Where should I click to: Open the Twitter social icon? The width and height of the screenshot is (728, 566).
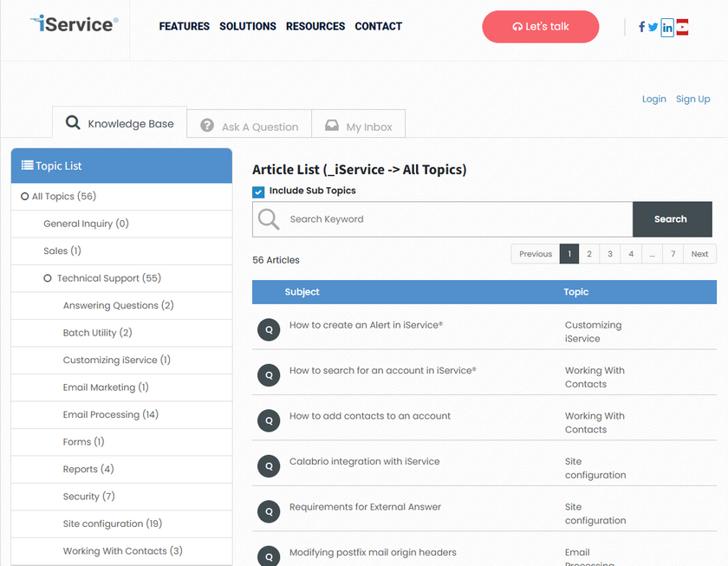click(653, 28)
